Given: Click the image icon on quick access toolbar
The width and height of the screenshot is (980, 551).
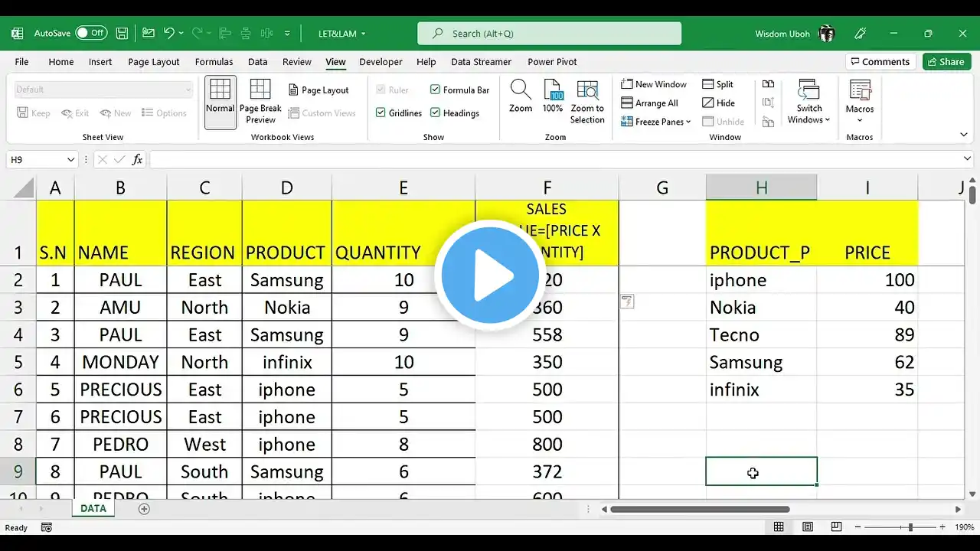Looking at the screenshot, I should [x=149, y=34].
